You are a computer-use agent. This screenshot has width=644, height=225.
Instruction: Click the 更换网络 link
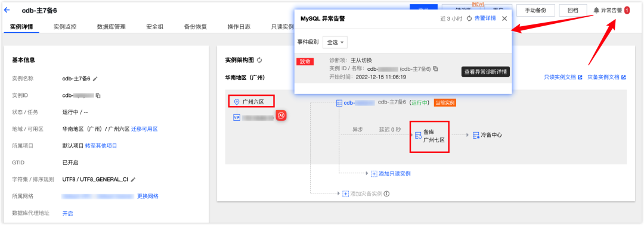point(148,196)
